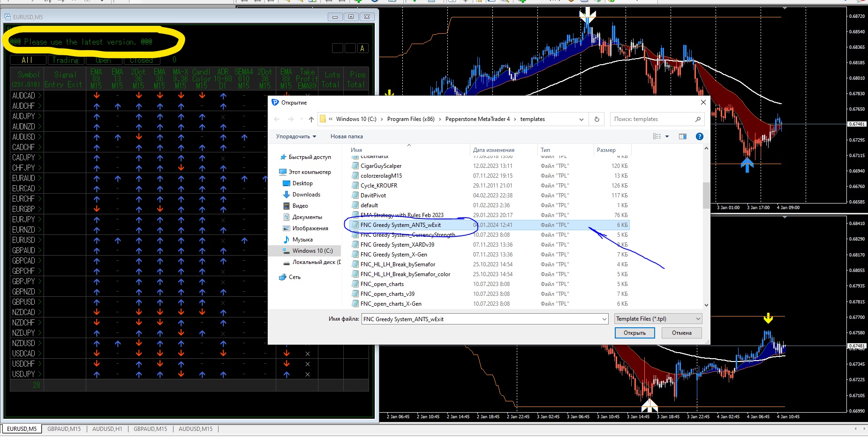The width and height of the screenshot is (868, 437).
Task: Expand the Упорядочить menu
Action: pos(296,136)
